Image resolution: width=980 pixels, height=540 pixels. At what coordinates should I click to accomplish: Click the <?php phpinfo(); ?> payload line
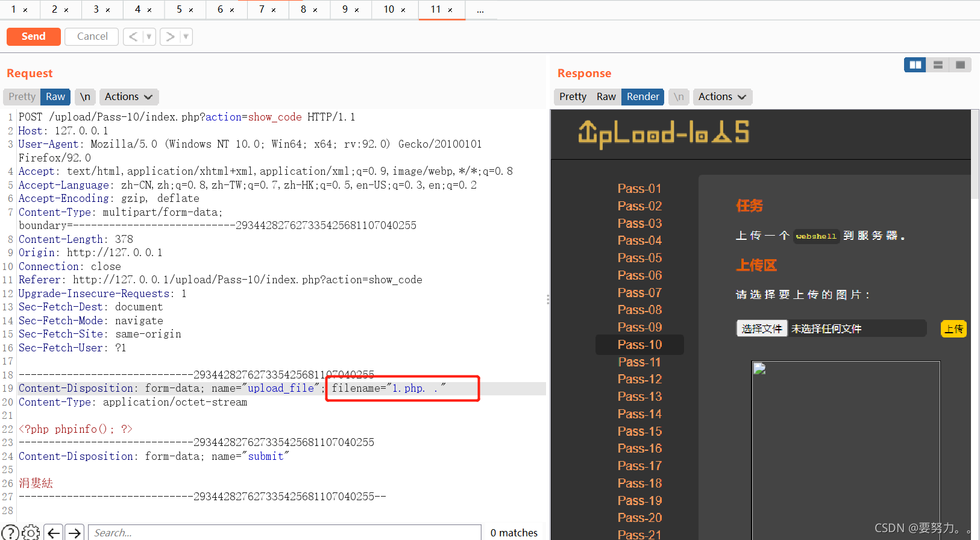pos(75,429)
